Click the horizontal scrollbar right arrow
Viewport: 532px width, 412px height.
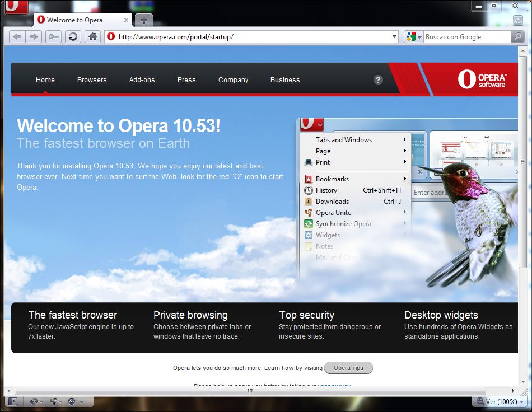[514, 391]
